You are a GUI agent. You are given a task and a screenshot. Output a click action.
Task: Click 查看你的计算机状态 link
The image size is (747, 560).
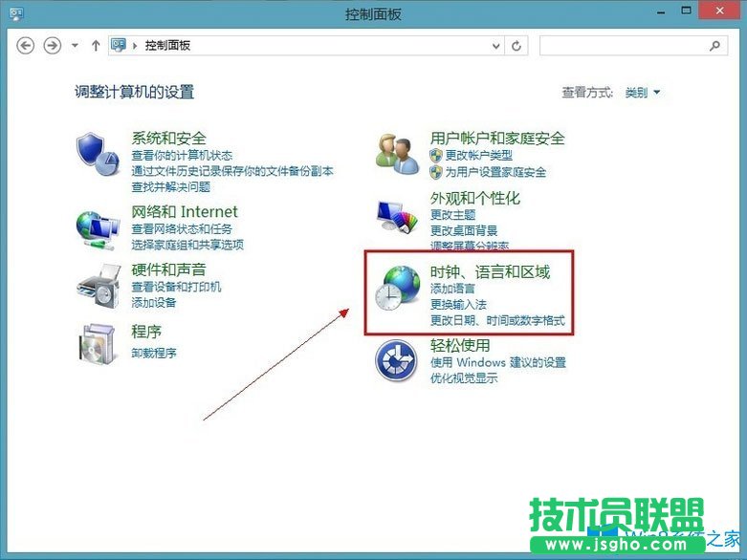point(182,155)
